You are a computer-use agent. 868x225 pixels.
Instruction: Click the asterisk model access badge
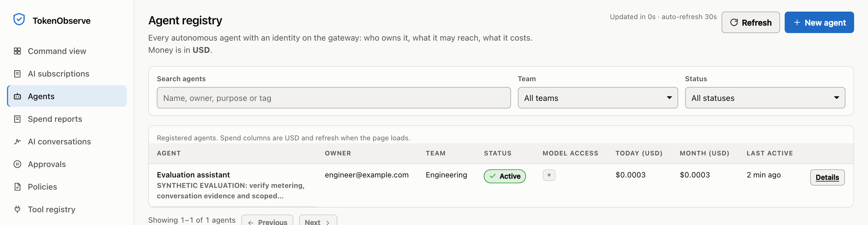pyautogui.click(x=549, y=175)
